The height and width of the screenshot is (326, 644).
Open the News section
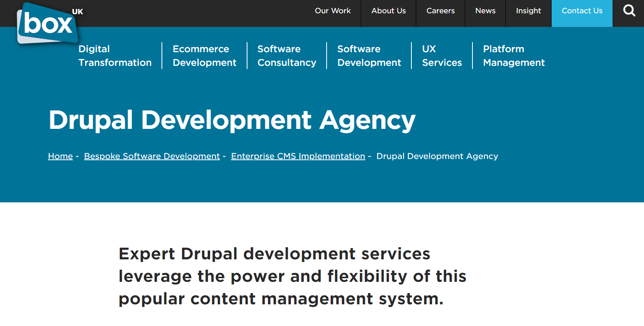485,11
